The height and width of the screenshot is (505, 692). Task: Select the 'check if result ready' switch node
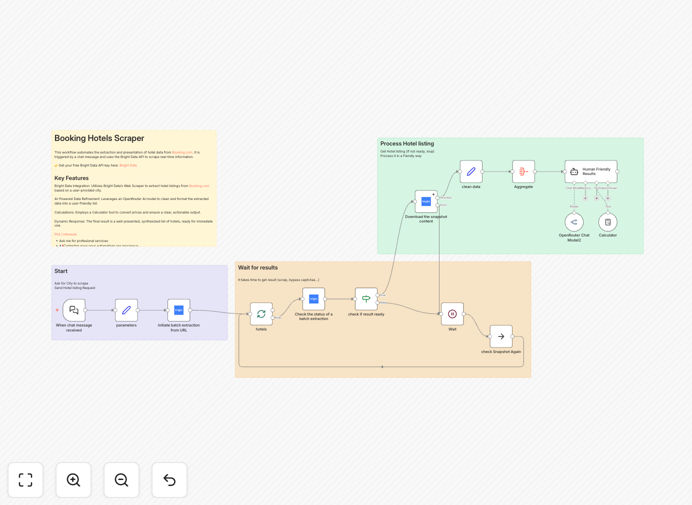366,299
